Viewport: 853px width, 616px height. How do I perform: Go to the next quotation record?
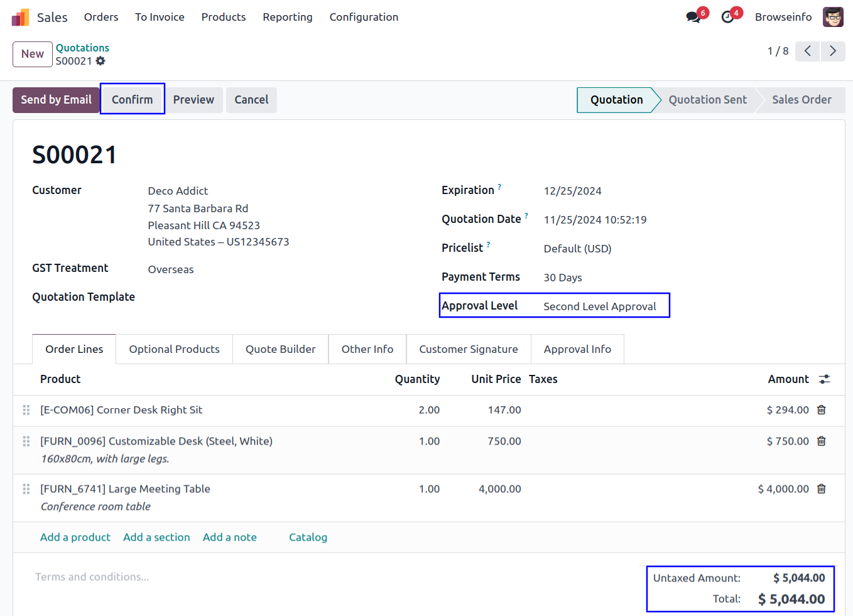pyautogui.click(x=833, y=51)
